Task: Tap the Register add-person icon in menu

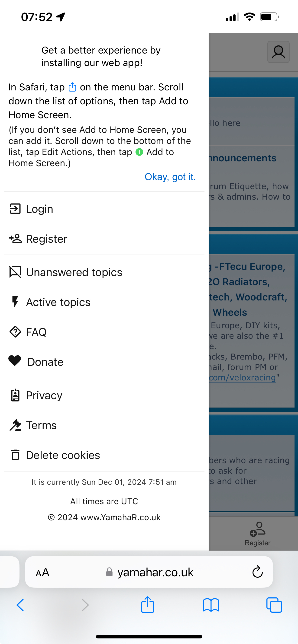Action: click(x=15, y=239)
